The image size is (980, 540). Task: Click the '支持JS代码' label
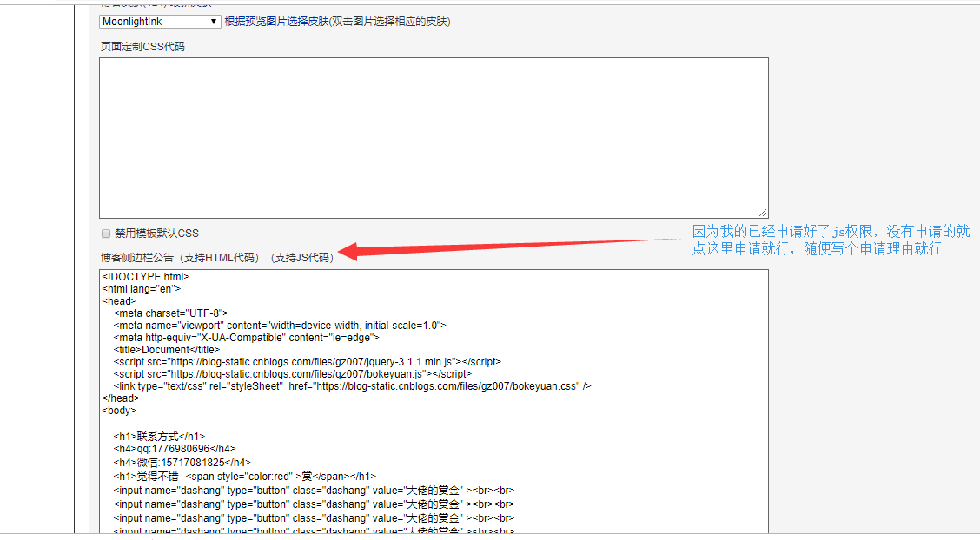pyautogui.click(x=302, y=257)
